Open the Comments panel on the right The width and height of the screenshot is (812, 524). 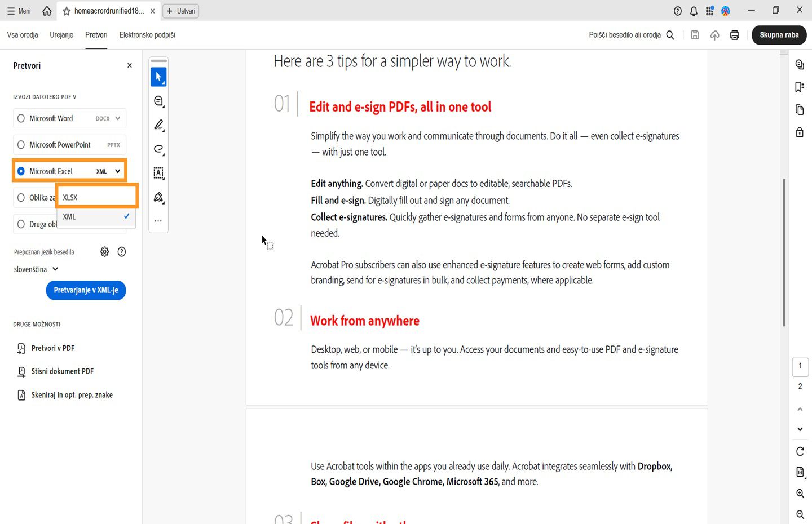[x=800, y=64]
